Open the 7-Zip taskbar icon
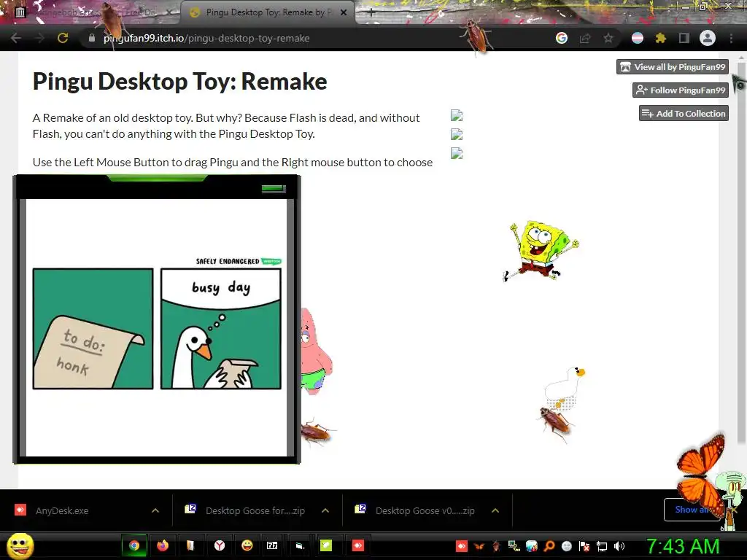 [272, 545]
